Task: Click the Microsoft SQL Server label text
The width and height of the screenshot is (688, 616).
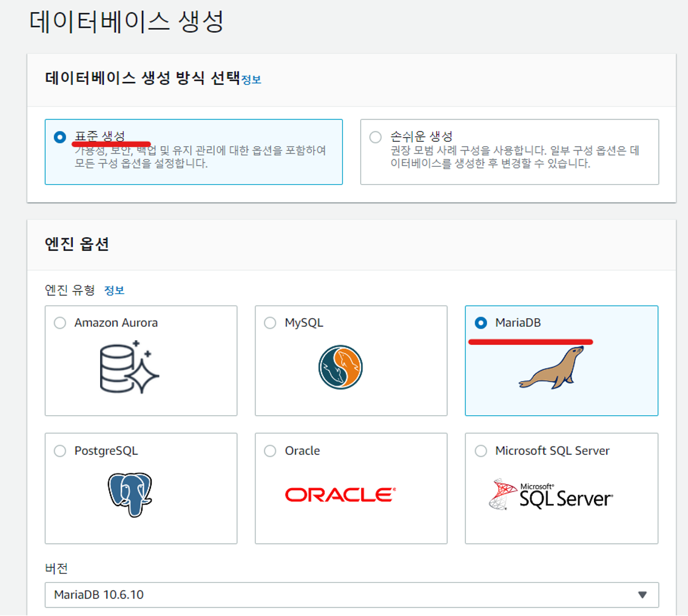Action: click(553, 450)
